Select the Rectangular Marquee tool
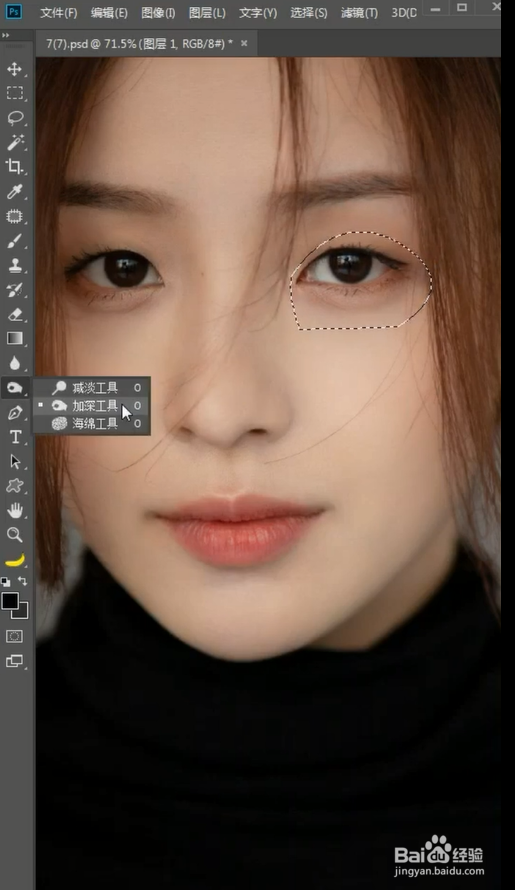 click(14, 93)
